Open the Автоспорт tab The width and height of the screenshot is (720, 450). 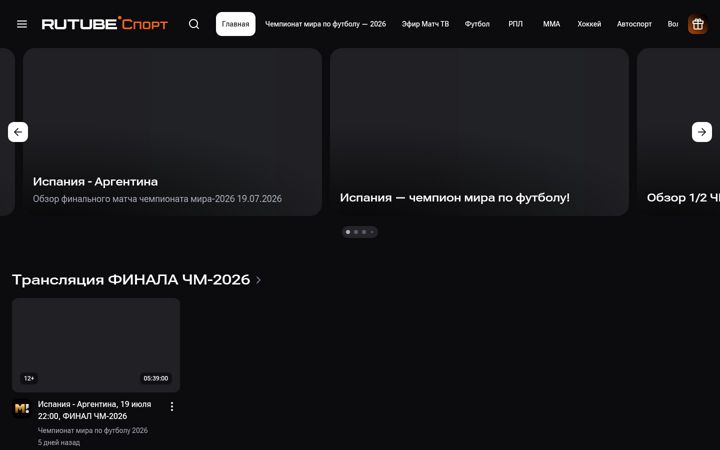pyautogui.click(x=634, y=24)
